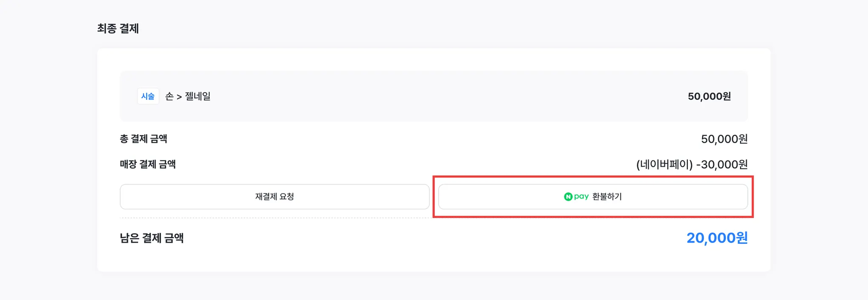Click the 'pay' wordmark in the refund button
The width and height of the screenshot is (868, 300).
pos(581,197)
